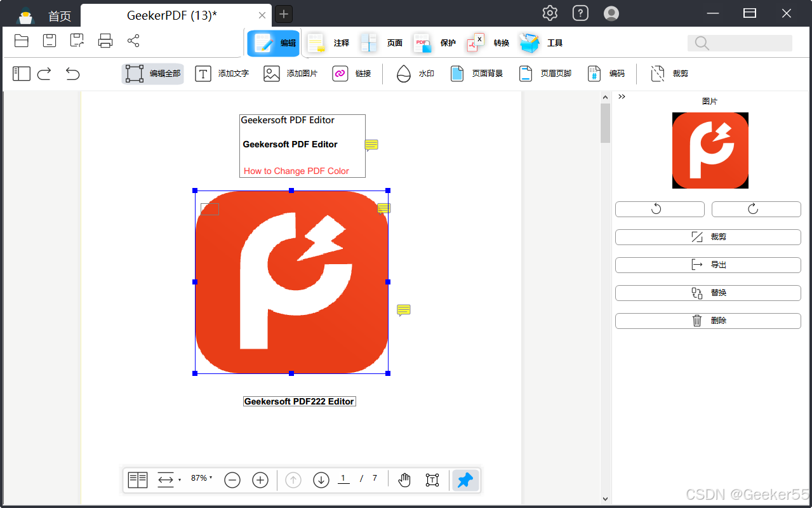The height and width of the screenshot is (508, 812).
Task: Click the Save As icon
Action: tap(77, 41)
